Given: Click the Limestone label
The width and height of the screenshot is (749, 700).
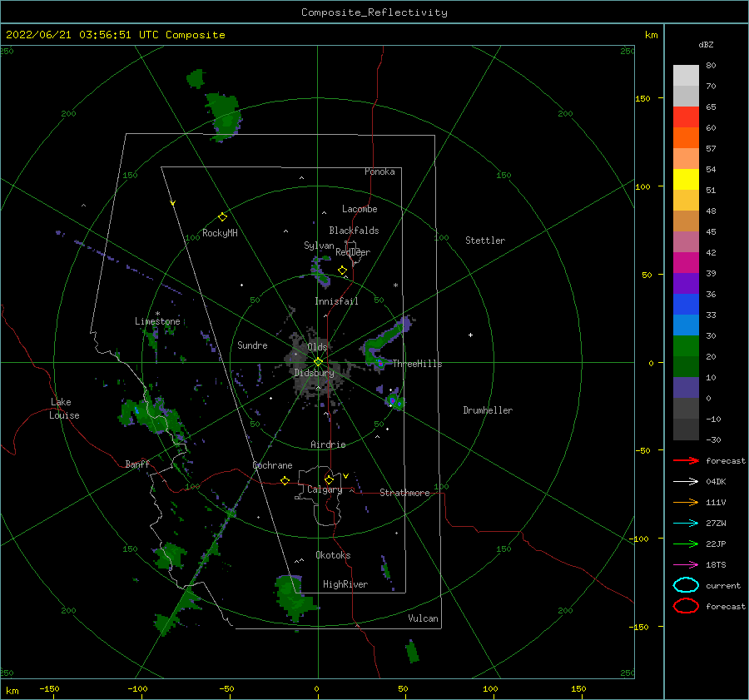Looking at the screenshot, I should pyautogui.click(x=157, y=321).
